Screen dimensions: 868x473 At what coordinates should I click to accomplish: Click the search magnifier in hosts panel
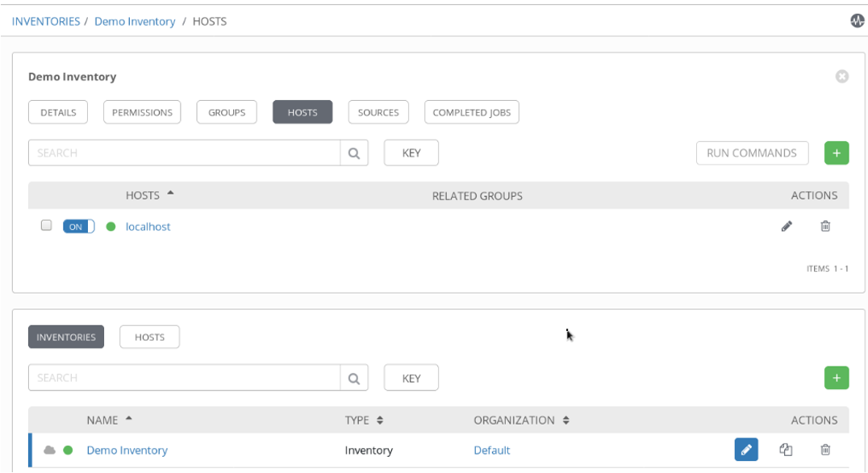tap(354, 153)
